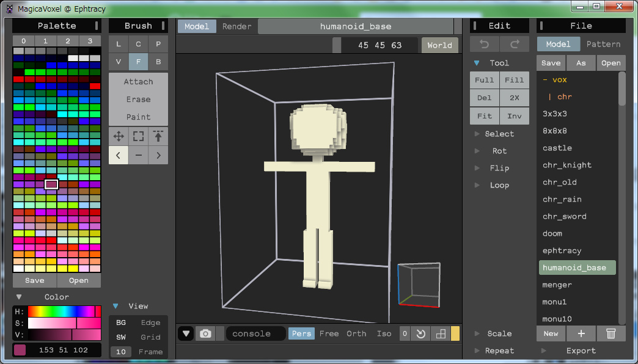Click the next chevron brush button
Image resolution: width=638 pixels, height=364 pixels.
[x=158, y=155]
